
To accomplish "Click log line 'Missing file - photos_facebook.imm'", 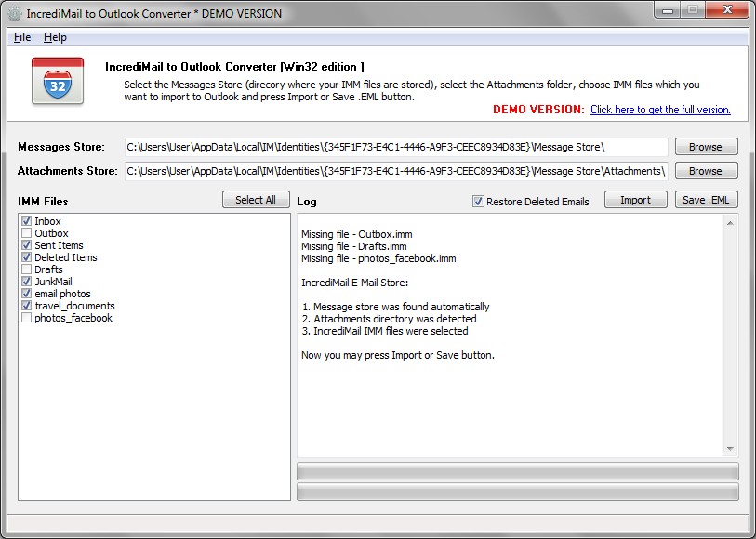I will coord(378,258).
